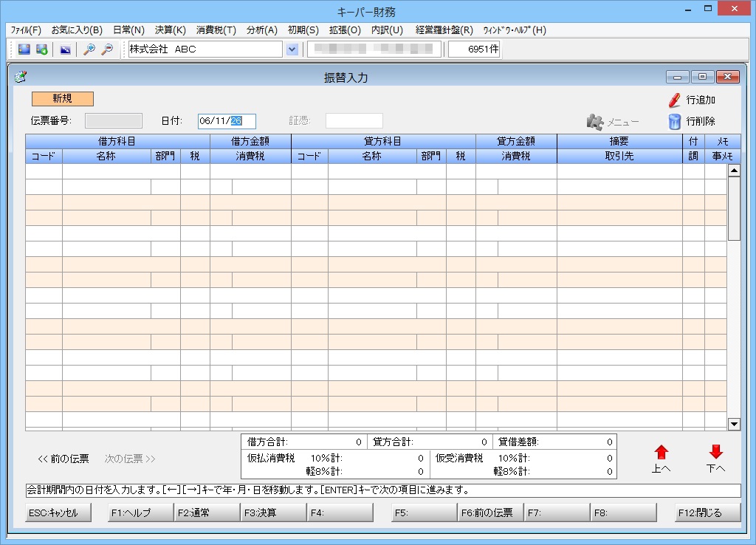756x545 pixels.
Task: Click the second toolbar icon with green arrow
Action: pos(42,49)
